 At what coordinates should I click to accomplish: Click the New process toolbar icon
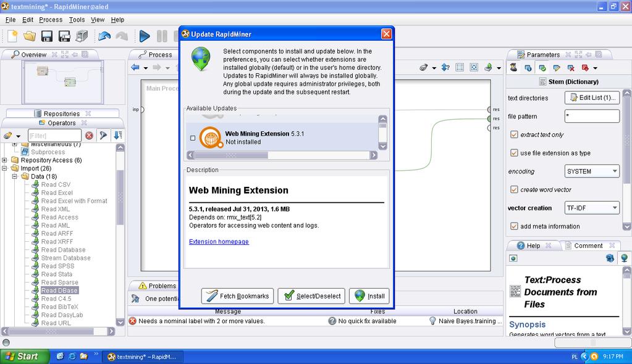tap(12, 36)
